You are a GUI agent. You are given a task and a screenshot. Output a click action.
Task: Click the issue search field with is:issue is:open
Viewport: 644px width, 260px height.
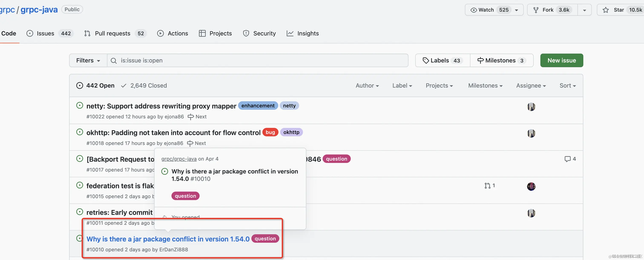[257, 60]
